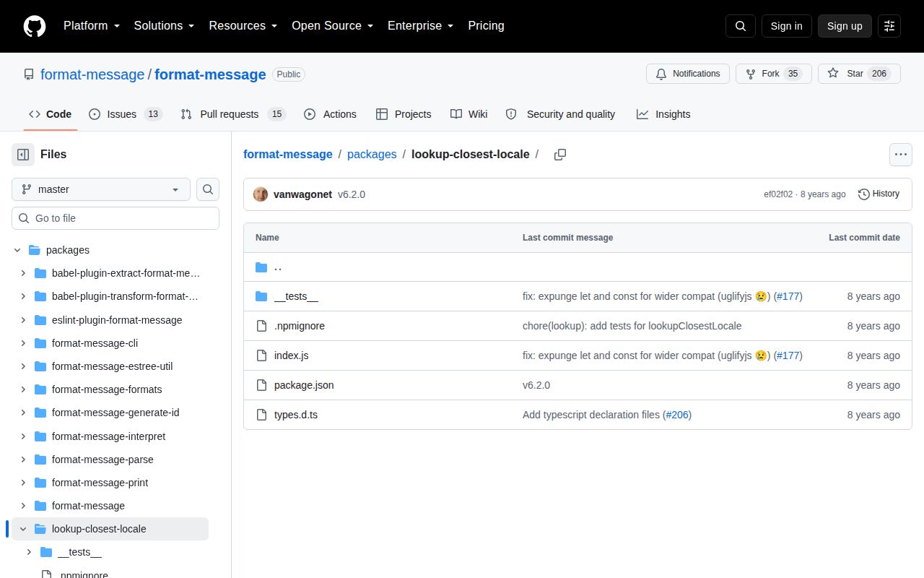Expand the __tests__ tree chevron in sidebar
Image resolution: width=924 pixels, height=578 pixels.
pos(29,552)
